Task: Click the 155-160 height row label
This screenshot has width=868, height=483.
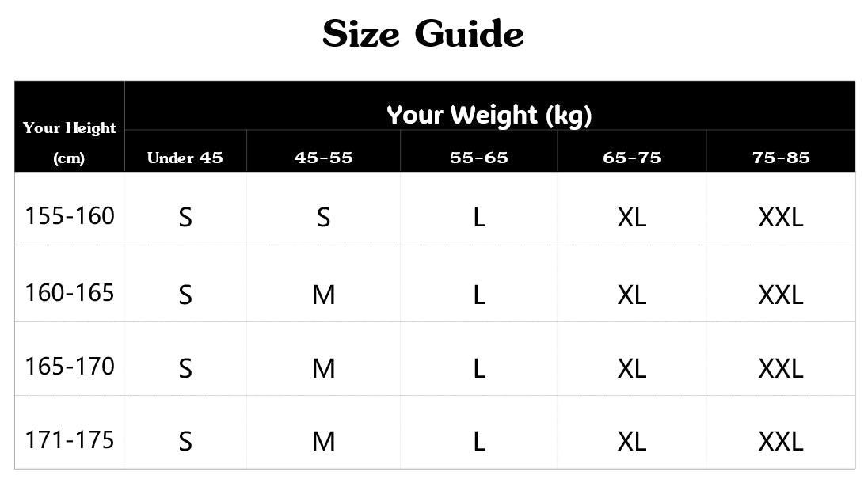Action: (x=70, y=215)
